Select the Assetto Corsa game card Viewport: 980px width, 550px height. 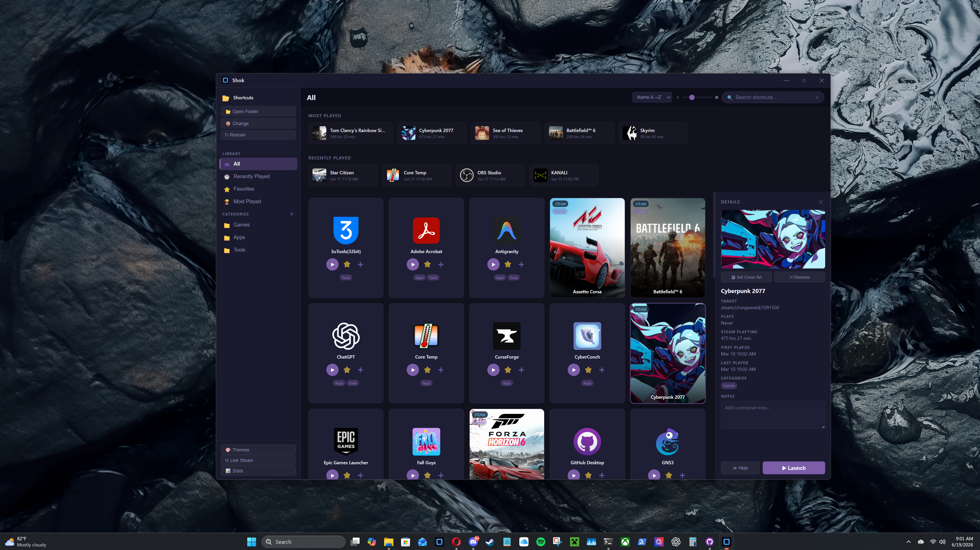[587, 247]
